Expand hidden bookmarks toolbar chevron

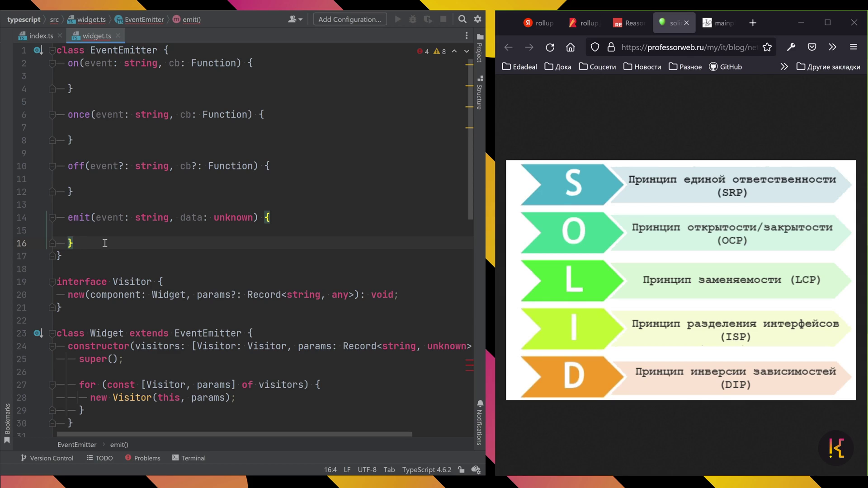784,67
